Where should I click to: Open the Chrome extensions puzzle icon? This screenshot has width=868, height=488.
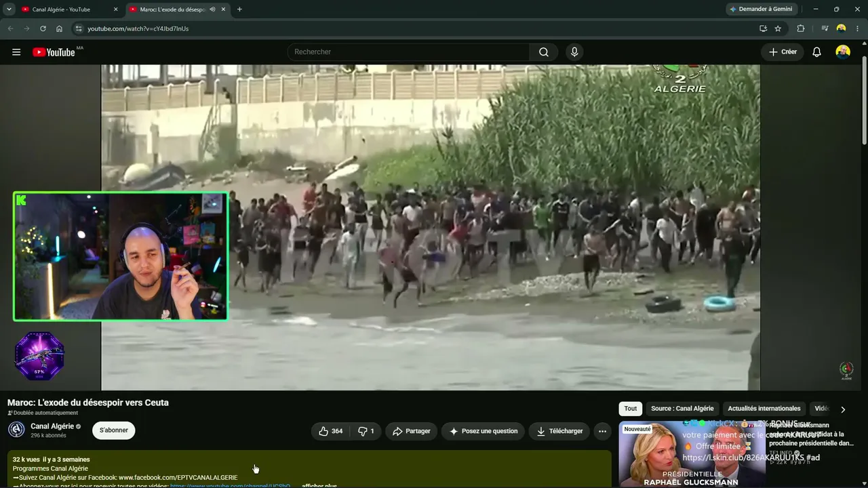(x=800, y=28)
